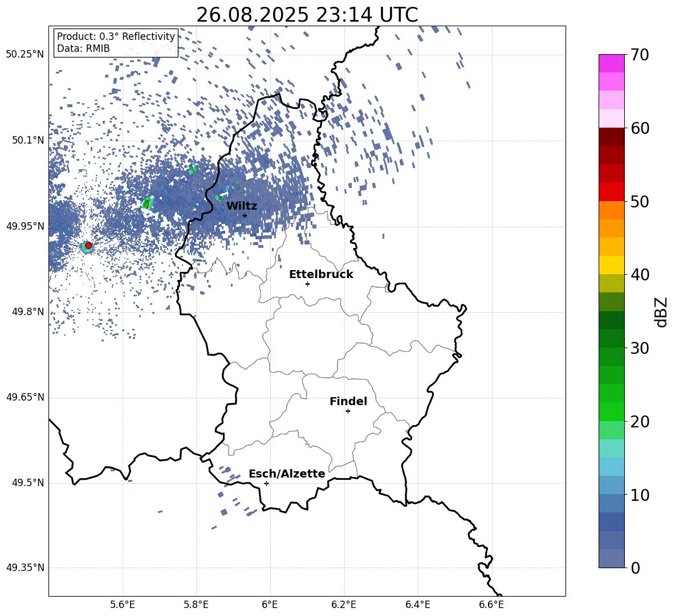Click the 30 tick label on colorbar
The width and height of the screenshot is (675, 616).
(x=640, y=348)
